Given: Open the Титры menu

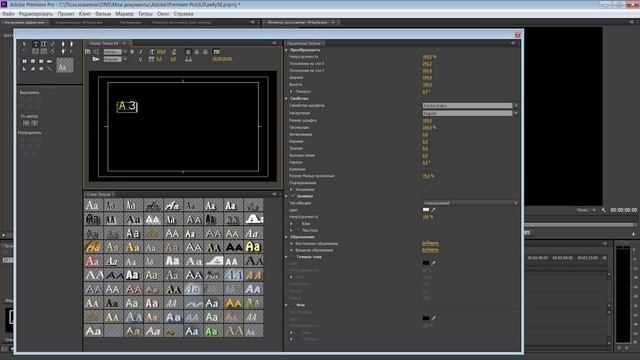Looking at the screenshot, I should click(x=145, y=13).
